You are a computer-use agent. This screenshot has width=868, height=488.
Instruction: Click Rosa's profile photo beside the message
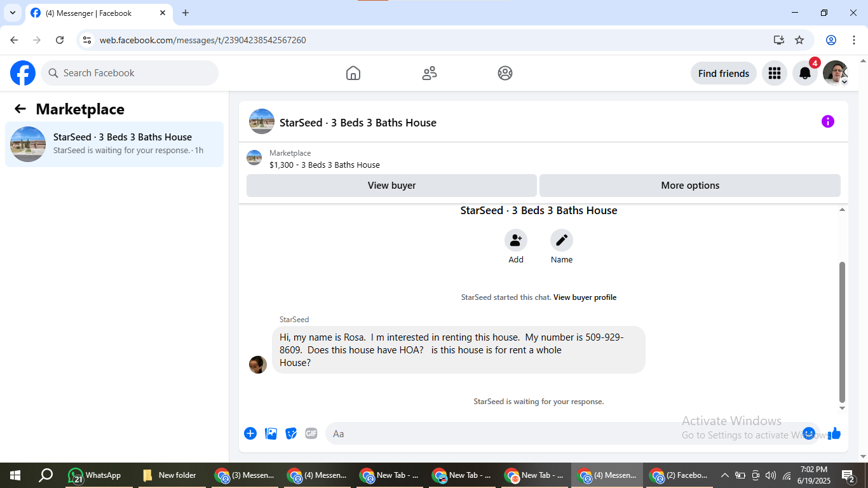258,365
